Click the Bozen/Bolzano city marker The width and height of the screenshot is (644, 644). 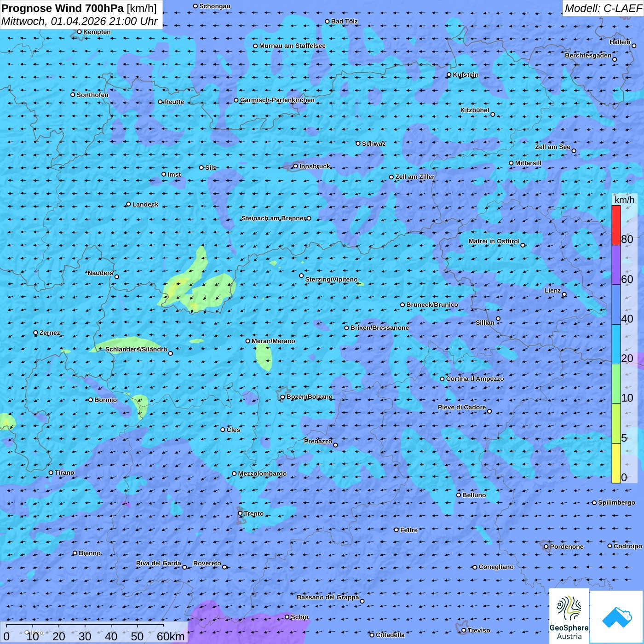(x=283, y=397)
